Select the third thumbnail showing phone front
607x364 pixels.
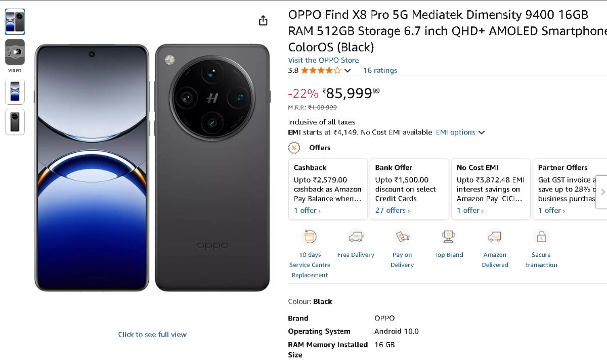pyautogui.click(x=15, y=92)
